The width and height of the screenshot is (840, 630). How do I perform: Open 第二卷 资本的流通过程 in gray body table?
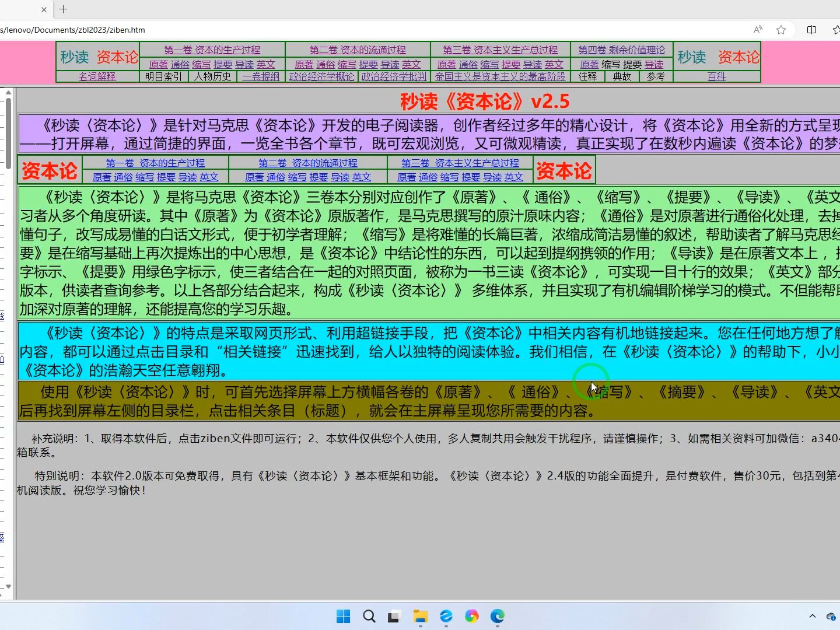coord(308,163)
